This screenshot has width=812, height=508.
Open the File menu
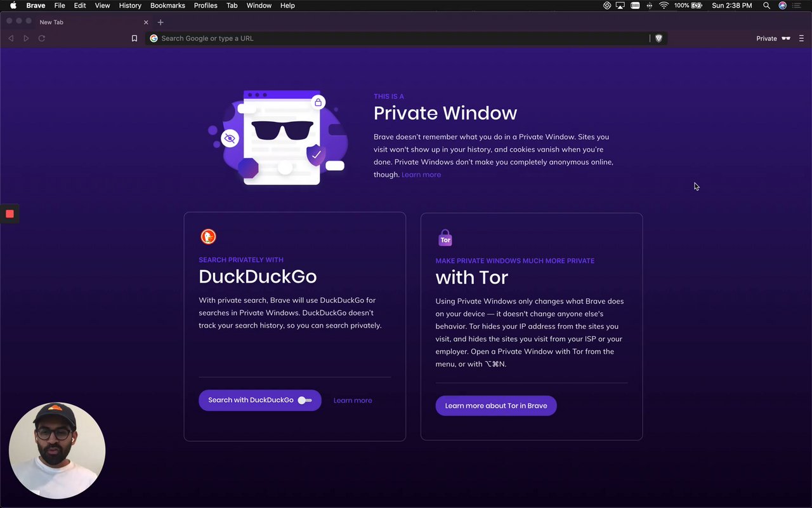(x=60, y=5)
